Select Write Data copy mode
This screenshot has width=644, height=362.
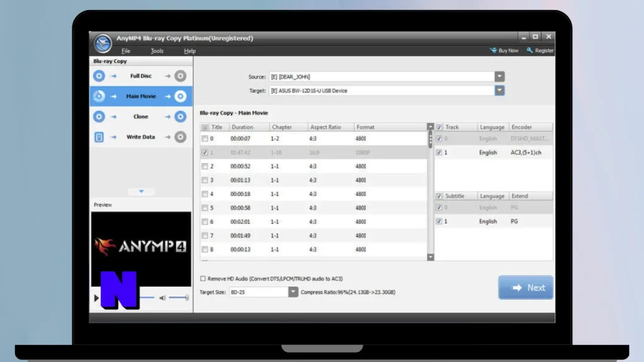[141, 137]
